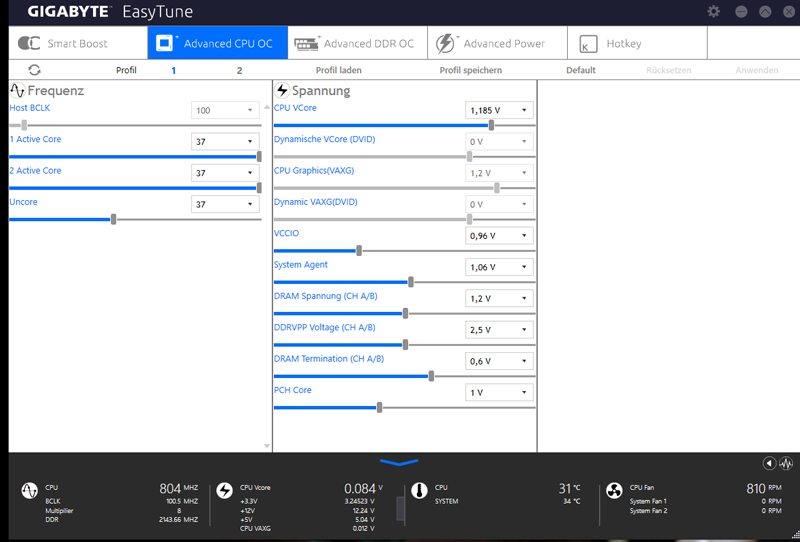Screen dimensions: 800x542
Task: Click the Anwenden button
Action: pos(757,70)
